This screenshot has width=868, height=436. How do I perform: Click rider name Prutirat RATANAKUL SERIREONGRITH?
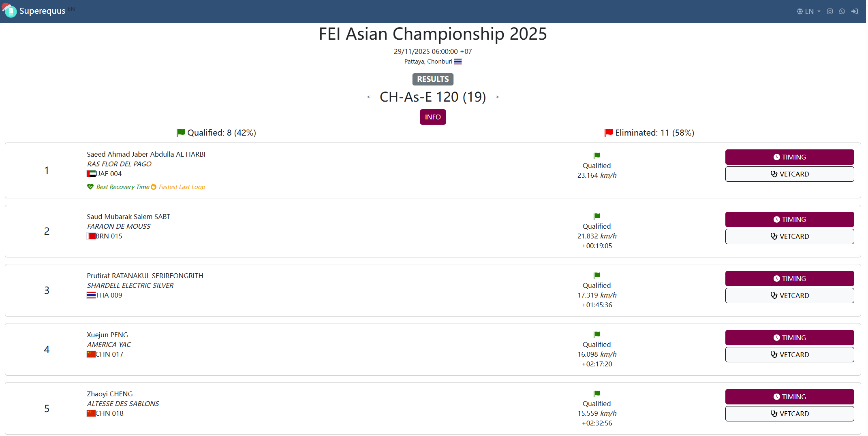pos(145,276)
